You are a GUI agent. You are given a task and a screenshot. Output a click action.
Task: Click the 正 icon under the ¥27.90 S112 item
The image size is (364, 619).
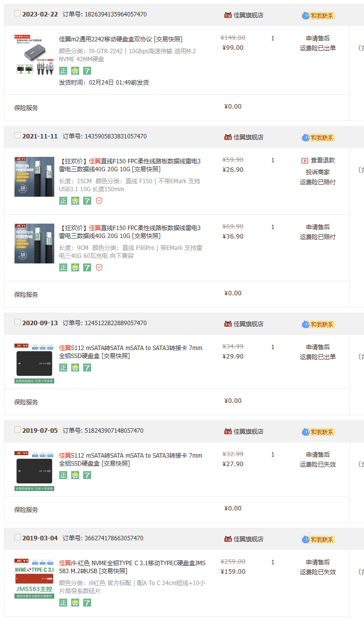(63, 475)
